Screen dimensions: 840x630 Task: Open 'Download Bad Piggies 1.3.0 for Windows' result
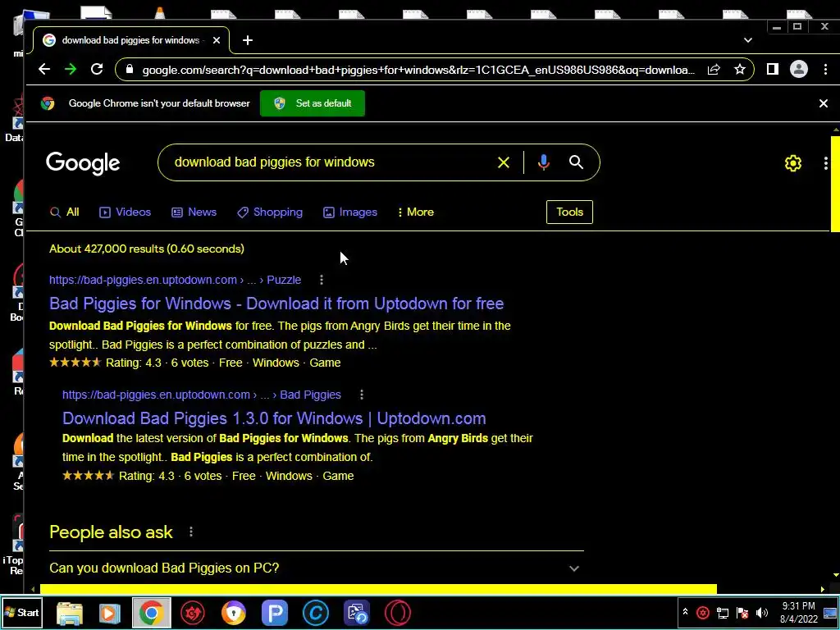[274, 418]
